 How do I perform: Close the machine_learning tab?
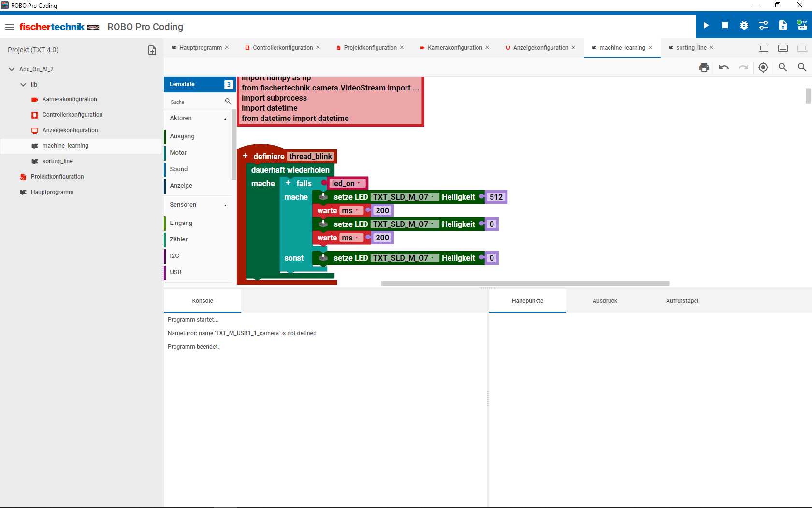point(651,47)
